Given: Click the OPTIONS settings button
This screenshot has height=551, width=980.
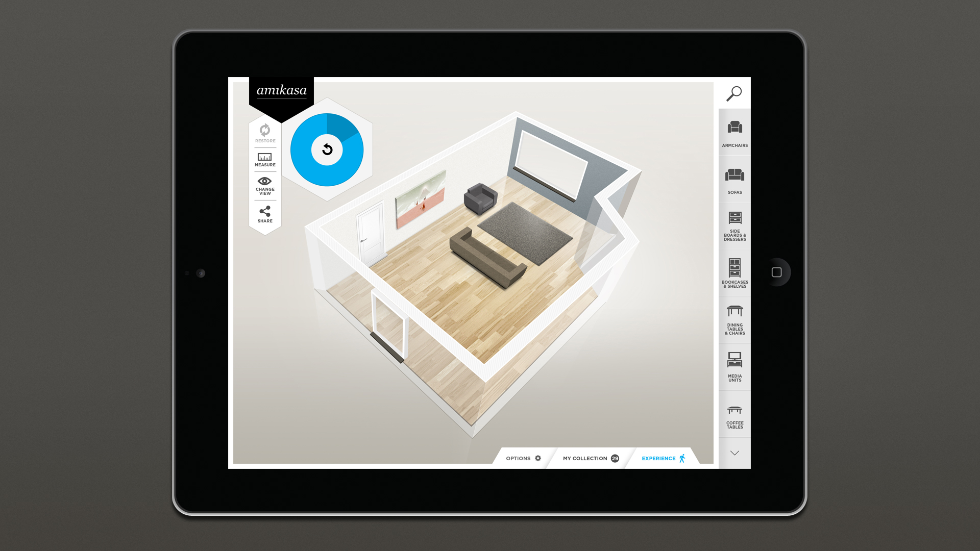Looking at the screenshot, I should pos(524,458).
